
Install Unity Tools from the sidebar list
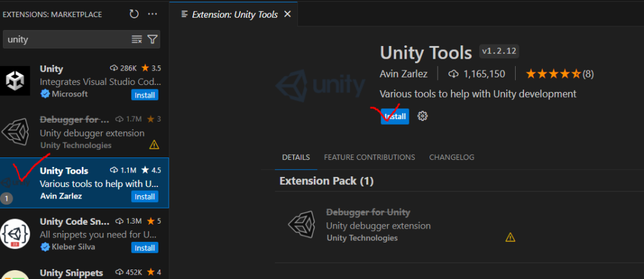click(145, 196)
